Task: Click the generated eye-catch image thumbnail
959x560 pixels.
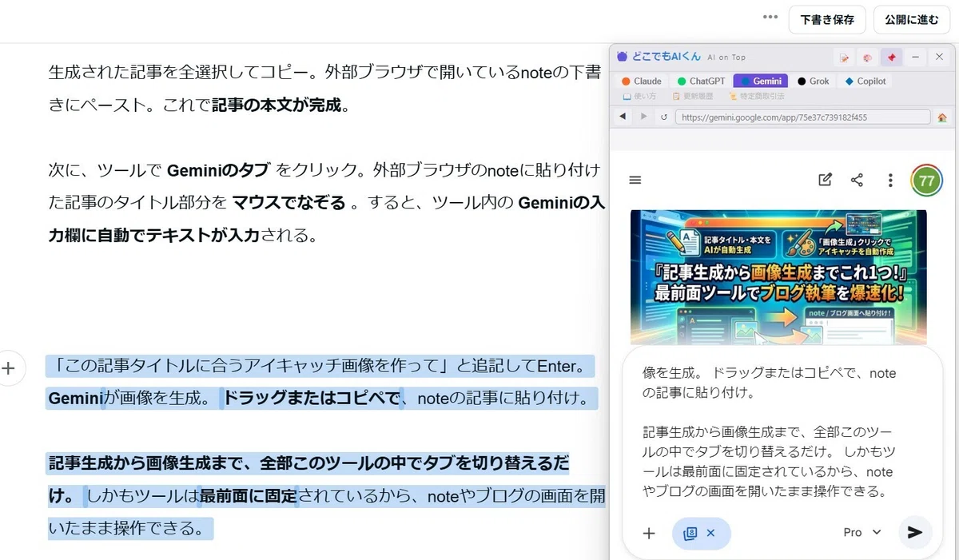Action: click(x=778, y=277)
